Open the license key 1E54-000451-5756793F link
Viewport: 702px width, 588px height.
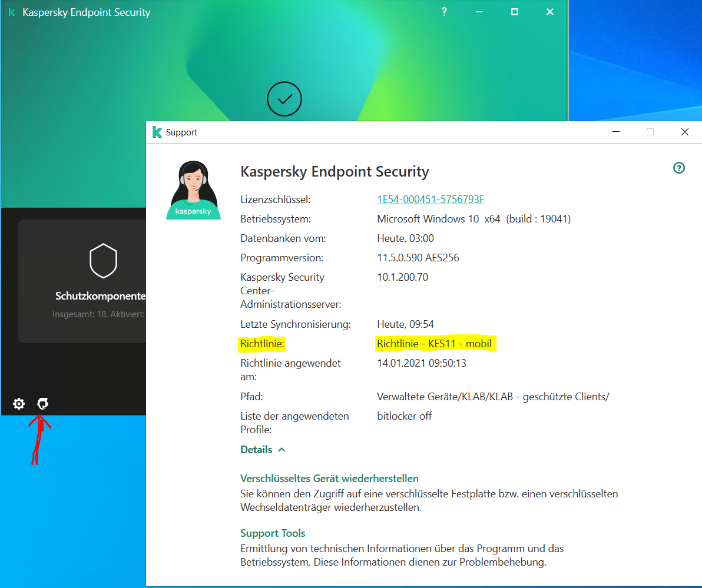click(431, 200)
